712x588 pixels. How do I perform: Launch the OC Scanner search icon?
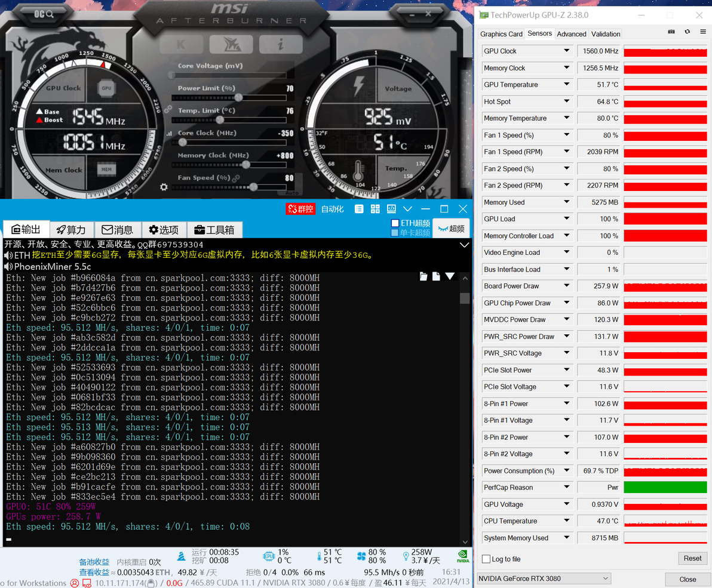(44, 14)
